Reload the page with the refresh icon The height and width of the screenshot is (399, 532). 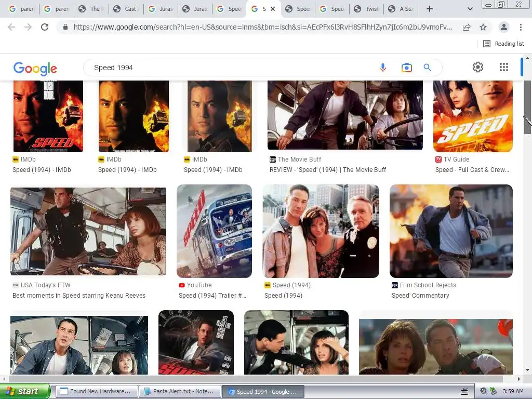pos(45,27)
